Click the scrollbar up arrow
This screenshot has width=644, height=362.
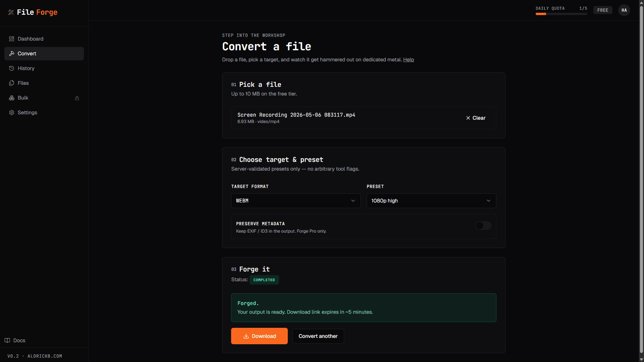coord(641,3)
